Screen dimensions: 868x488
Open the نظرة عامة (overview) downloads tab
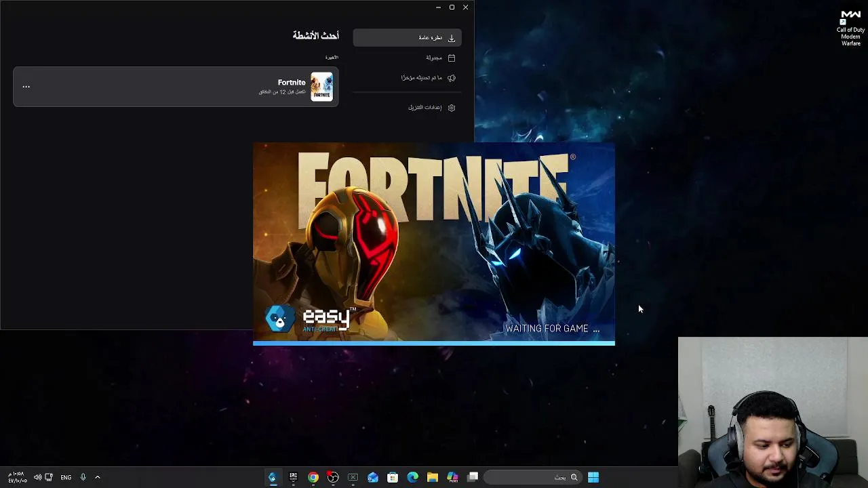coord(407,38)
